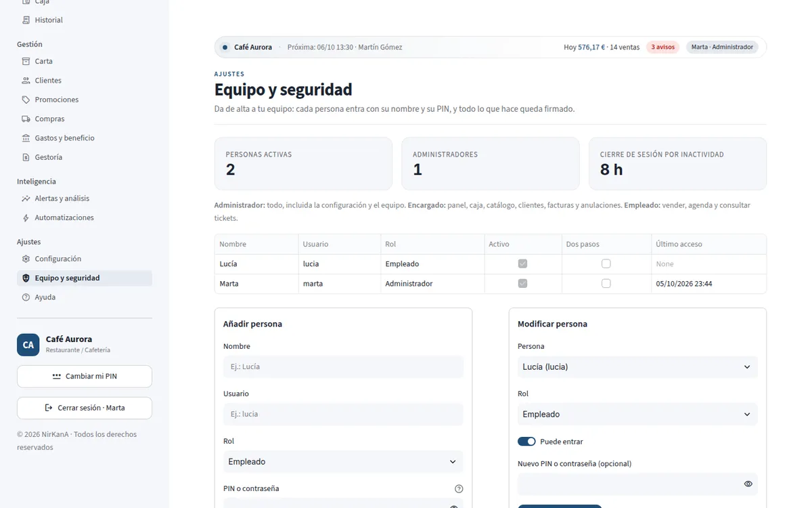Toggle the Activo checkbox in Marta's row
The width and height of the screenshot is (812, 508).
point(522,284)
